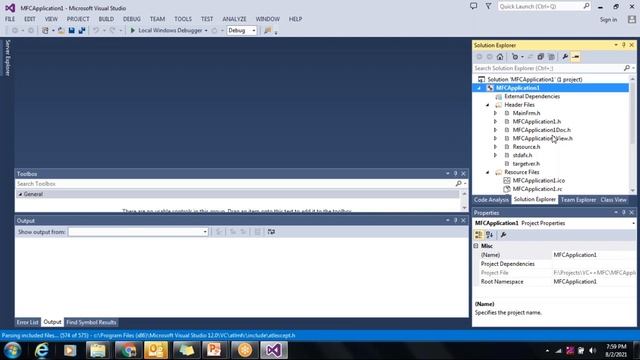Click the Undo arrow in the toolbar
Viewport: 640px width, 360px height.
coord(96,31)
